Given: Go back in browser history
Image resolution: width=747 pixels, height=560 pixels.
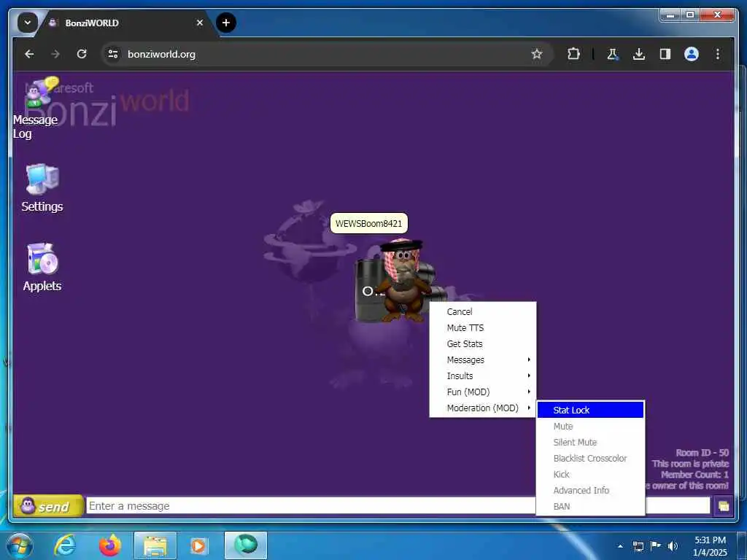Looking at the screenshot, I should [x=29, y=54].
